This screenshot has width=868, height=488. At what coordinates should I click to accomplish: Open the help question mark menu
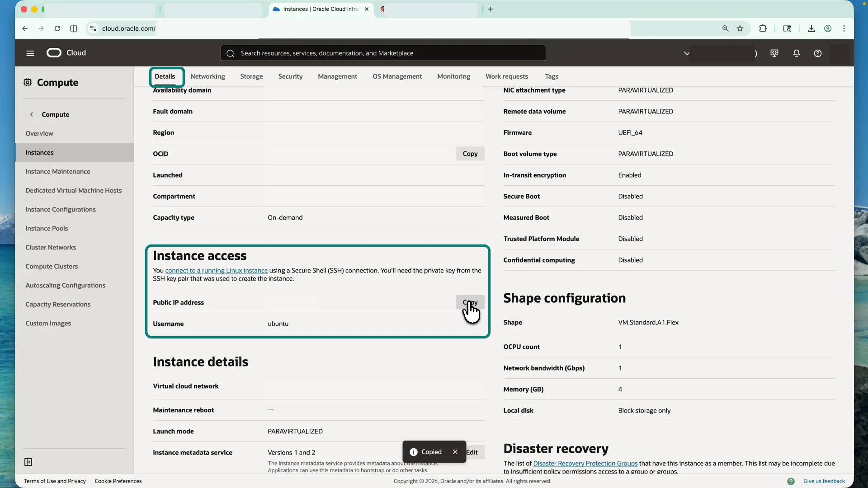point(818,53)
